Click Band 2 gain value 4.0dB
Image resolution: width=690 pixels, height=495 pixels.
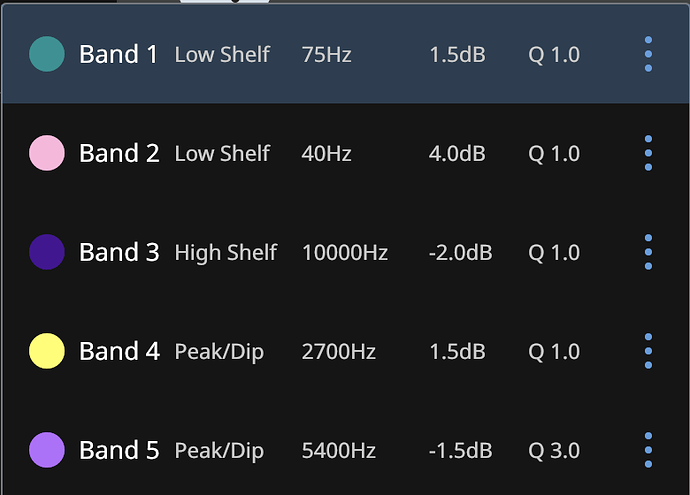(457, 153)
